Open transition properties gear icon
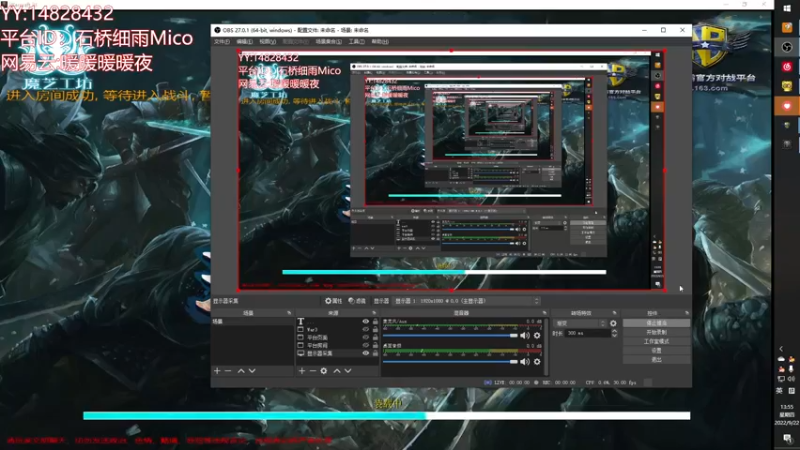Image resolution: width=800 pixels, height=450 pixels. click(x=613, y=323)
